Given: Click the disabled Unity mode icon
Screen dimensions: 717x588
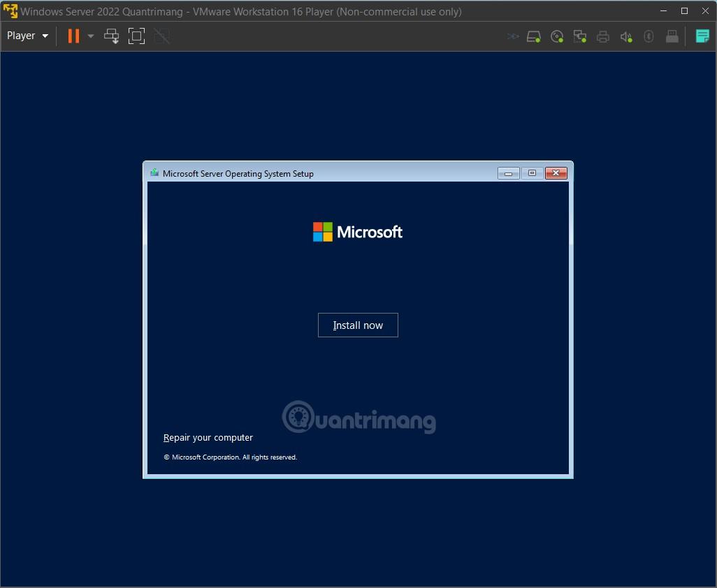Looking at the screenshot, I should pos(161,36).
